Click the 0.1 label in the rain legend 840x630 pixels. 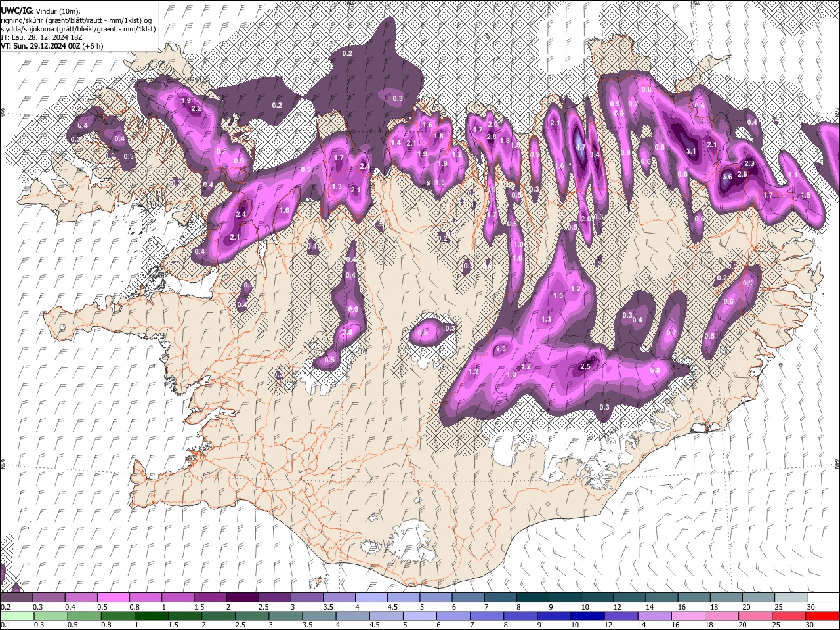(5, 625)
